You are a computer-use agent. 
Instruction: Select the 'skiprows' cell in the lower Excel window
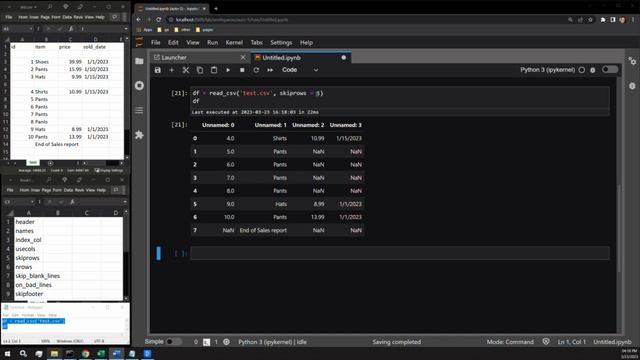[29, 258]
